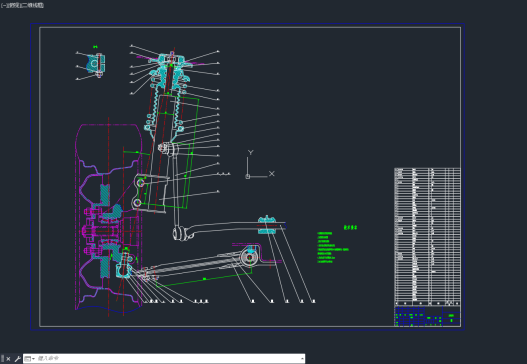
Task: Select the title block at drawing corner
Action: click(427, 316)
